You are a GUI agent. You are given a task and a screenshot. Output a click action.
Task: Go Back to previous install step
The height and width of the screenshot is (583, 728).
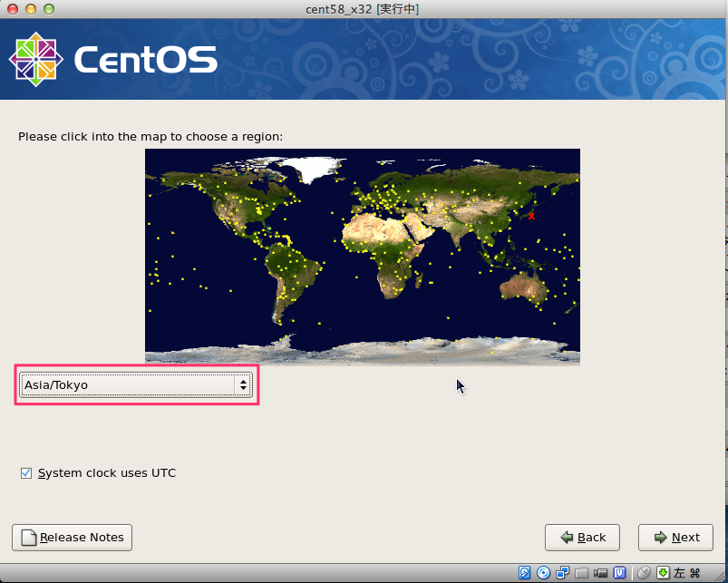(x=582, y=538)
